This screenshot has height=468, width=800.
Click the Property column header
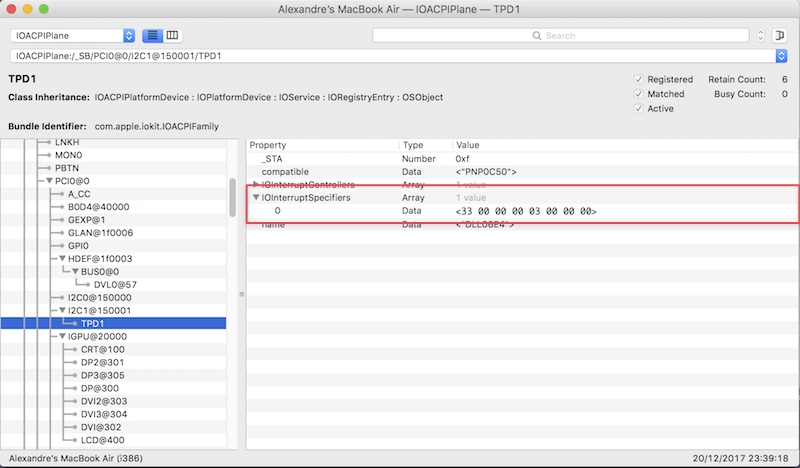pyautogui.click(x=322, y=145)
